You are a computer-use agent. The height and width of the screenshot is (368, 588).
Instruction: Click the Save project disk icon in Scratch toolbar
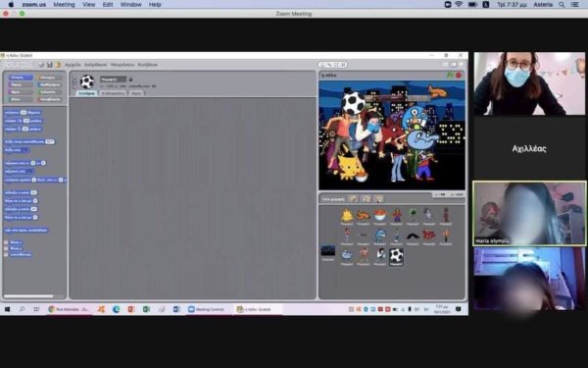tap(50, 65)
